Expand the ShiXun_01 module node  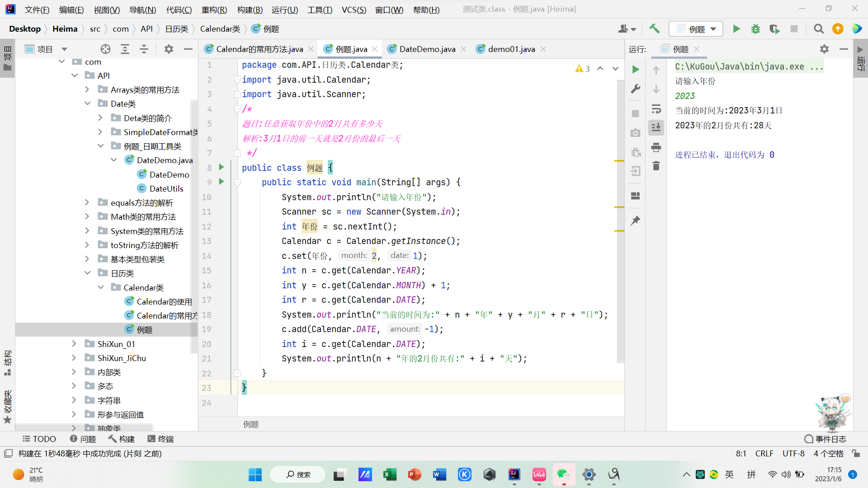pos(74,344)
